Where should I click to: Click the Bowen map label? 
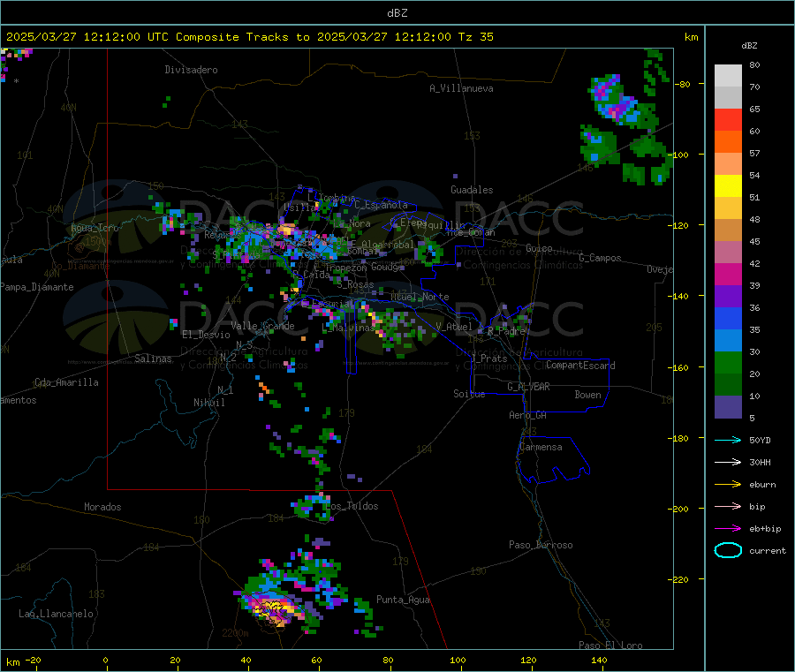[587, 395]
